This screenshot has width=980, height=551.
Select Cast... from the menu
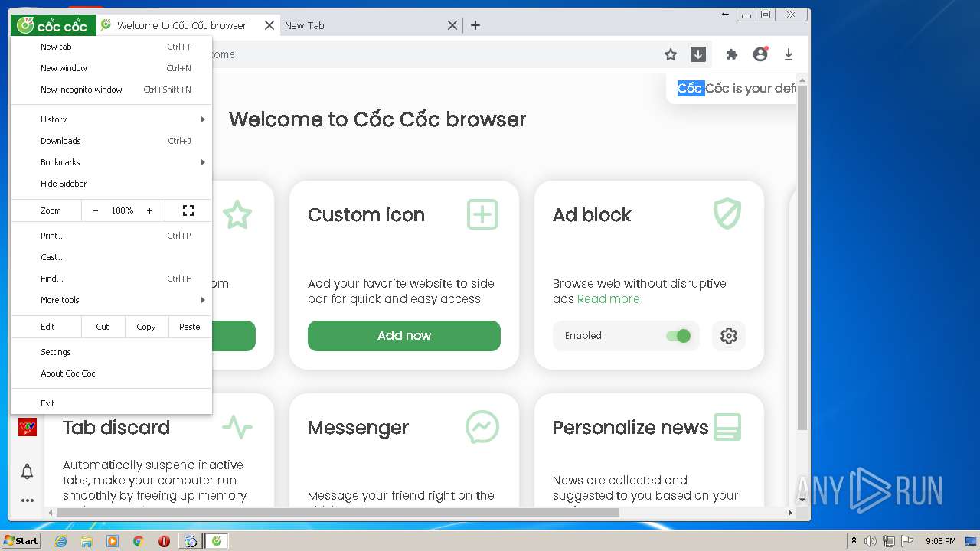(x=111, y=257)
